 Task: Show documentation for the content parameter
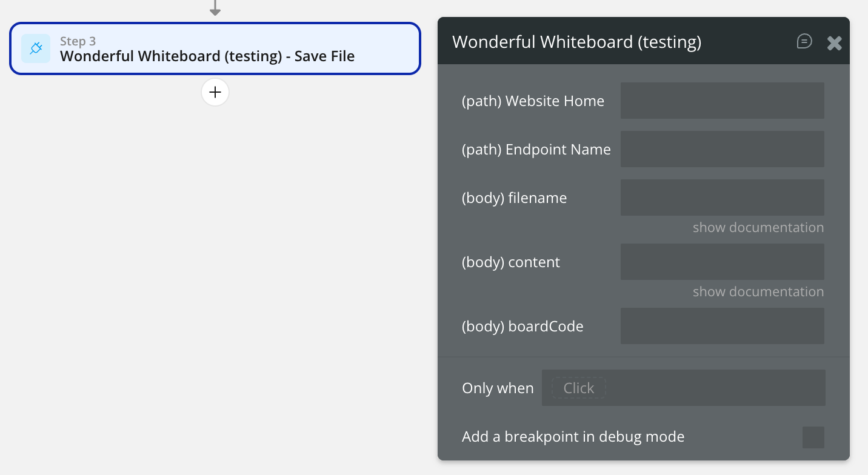coord(758,292)
